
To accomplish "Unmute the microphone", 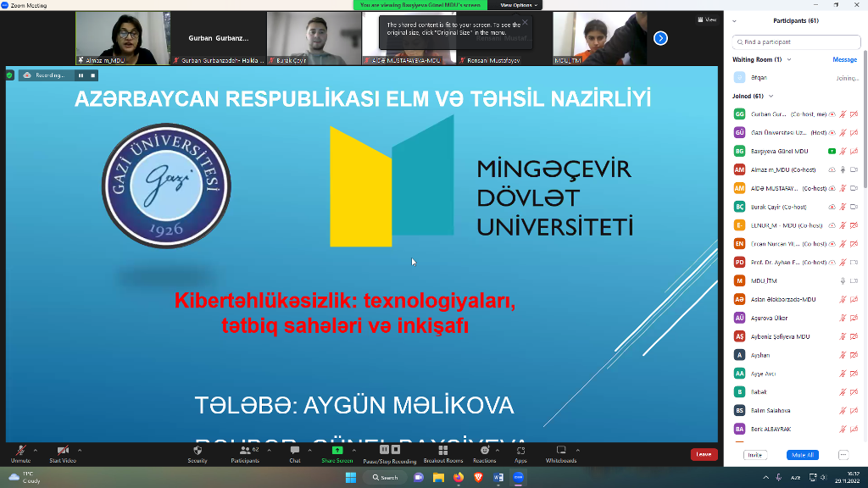I will (x=19, y=453).
